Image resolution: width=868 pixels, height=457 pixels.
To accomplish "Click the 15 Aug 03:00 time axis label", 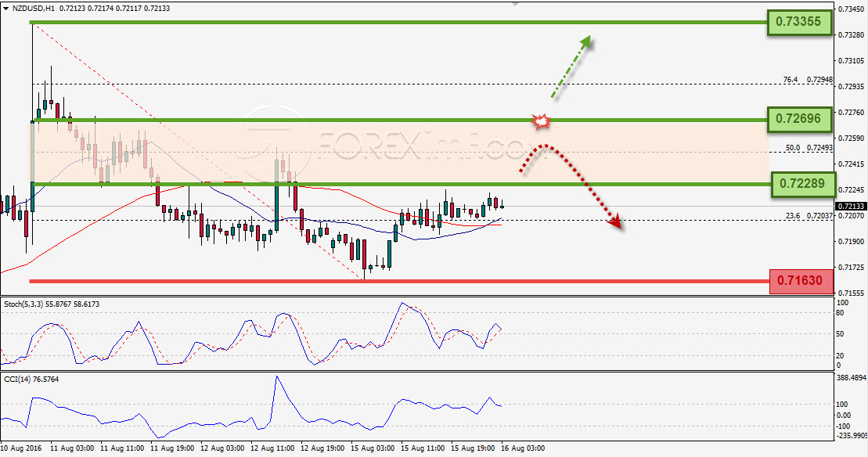I will tap(373, 448).
